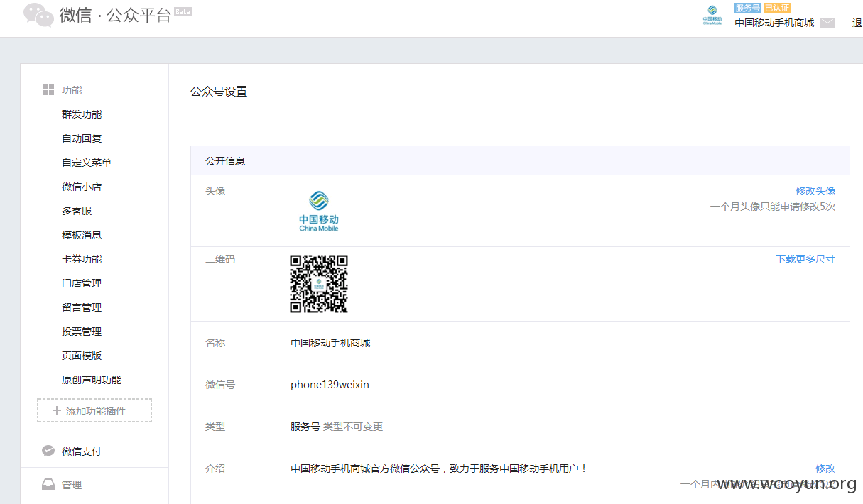Screen dimensions: 863x504
Task: Open 自定义菜单 in sidebar
Action: 87,163
